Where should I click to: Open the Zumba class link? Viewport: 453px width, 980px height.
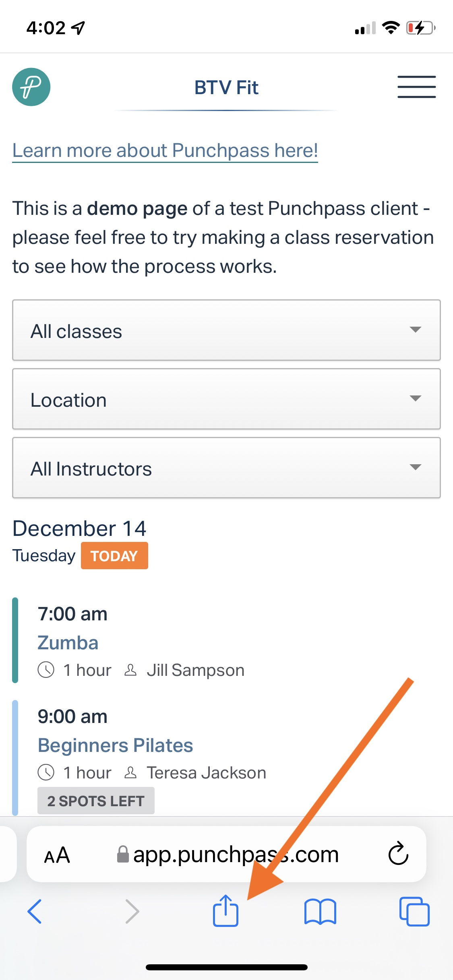pyautogui.click(x=68, y=642)
